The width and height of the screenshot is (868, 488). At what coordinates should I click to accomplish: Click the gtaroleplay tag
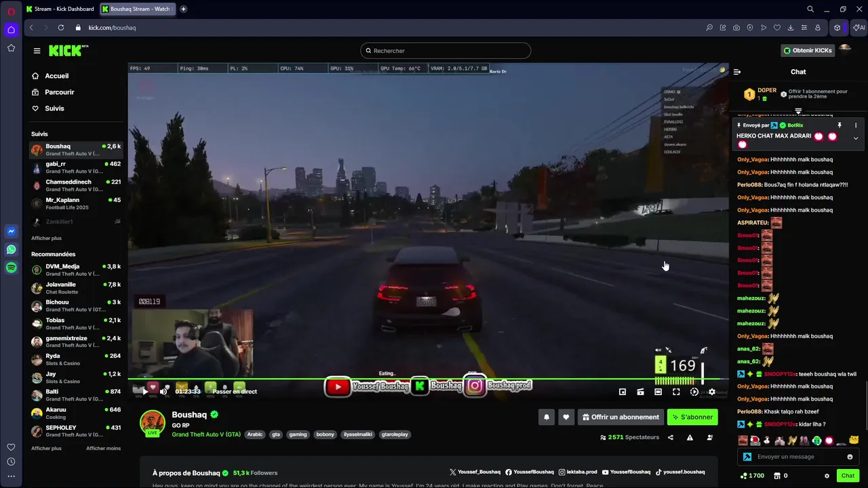pos(395,434)
